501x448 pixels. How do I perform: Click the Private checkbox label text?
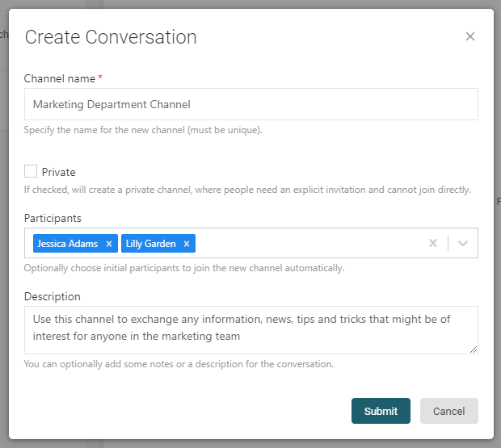[x=58, y=172]
